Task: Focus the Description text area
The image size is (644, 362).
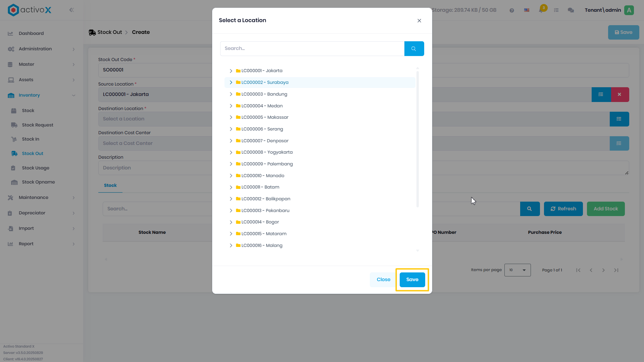Action: coord(363,168)
